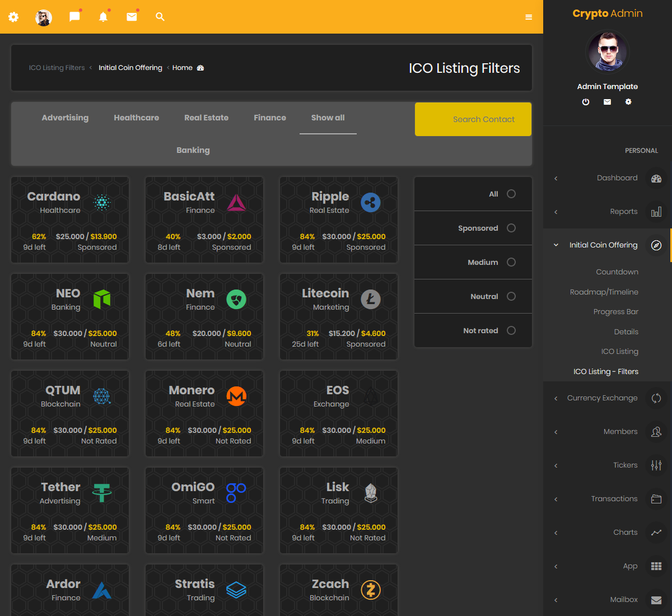Open the chat messages icon
This screenshot has width=672, height=616.
(74, 17)
